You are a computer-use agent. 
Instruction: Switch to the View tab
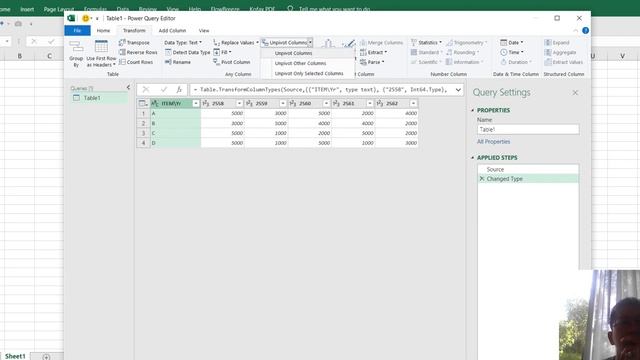pyautogui.click(x=204, y=31)
